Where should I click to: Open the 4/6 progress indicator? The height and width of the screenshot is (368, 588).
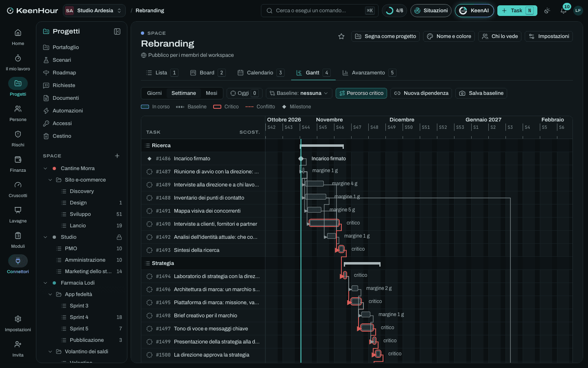[x=394, y=11]
